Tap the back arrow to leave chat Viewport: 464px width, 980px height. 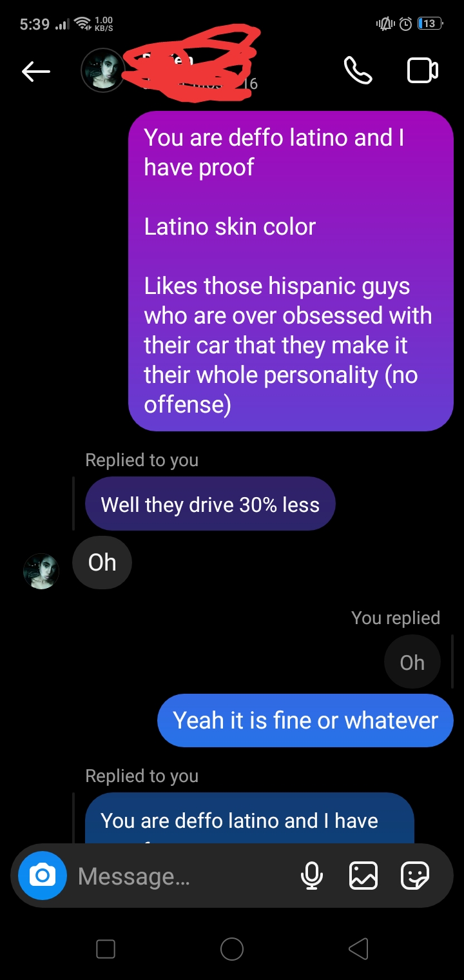36,72
